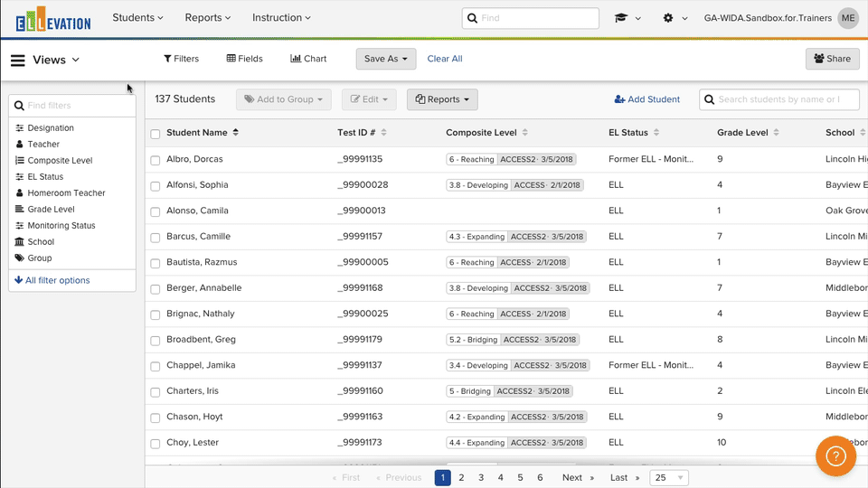Check the box for Alonso, Camila
Screen dimensions: 868x488
(155, 211)
